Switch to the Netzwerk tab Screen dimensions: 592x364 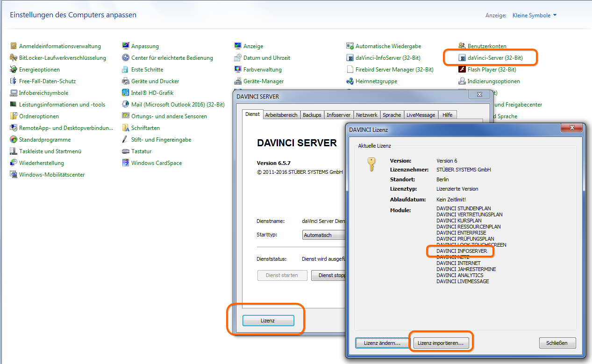[366, 114]
